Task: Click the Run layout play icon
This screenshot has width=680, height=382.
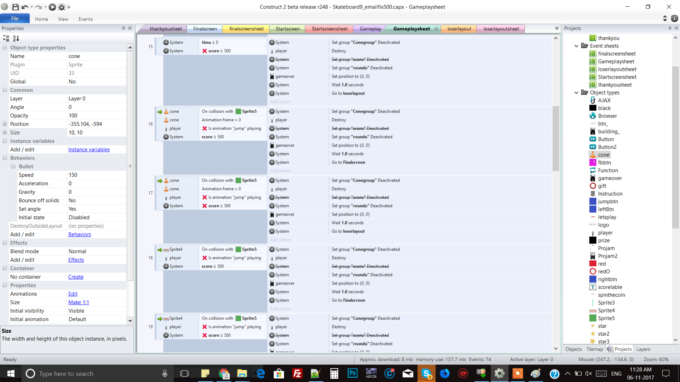Action: [x=52, y=7]
